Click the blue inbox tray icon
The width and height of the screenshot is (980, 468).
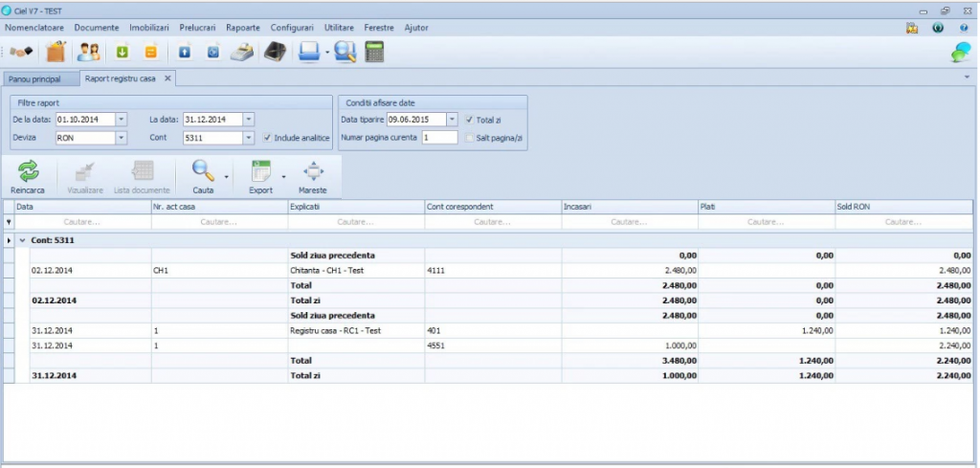click(x=309, y=52)
